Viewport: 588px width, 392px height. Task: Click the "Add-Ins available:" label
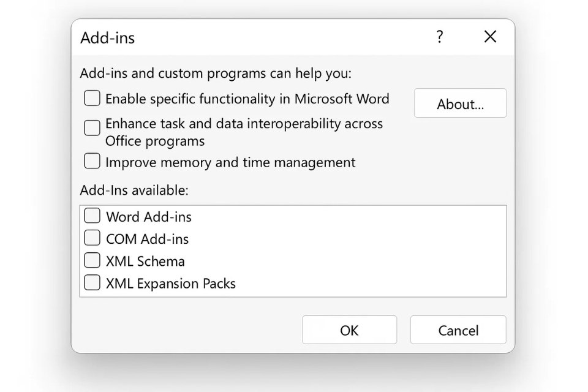(134, 190)
